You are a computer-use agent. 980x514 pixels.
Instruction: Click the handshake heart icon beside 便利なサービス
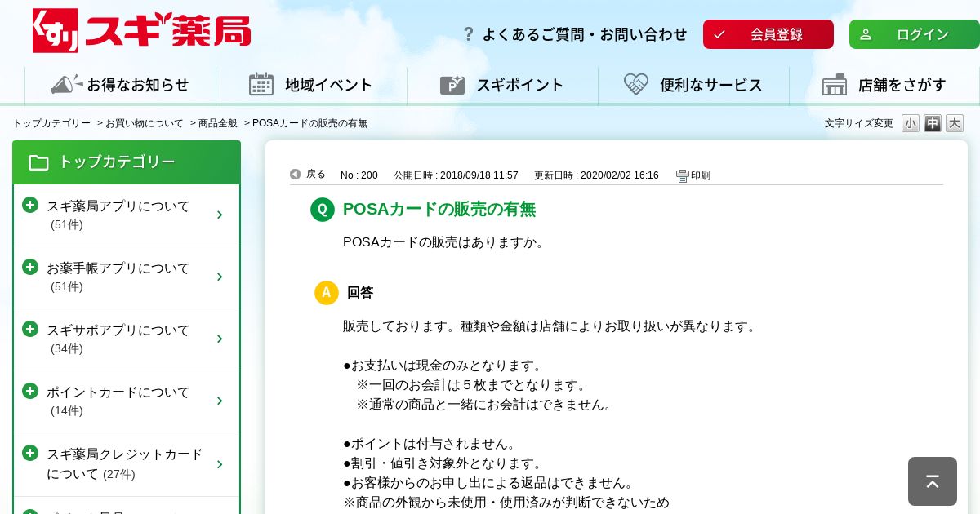[636, 84]
